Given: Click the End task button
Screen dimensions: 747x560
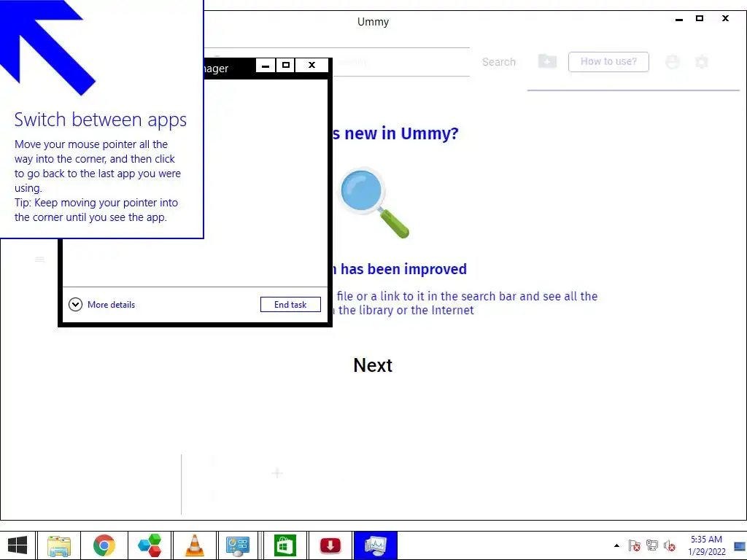Looking at the screenshot, I should point(290,304).
